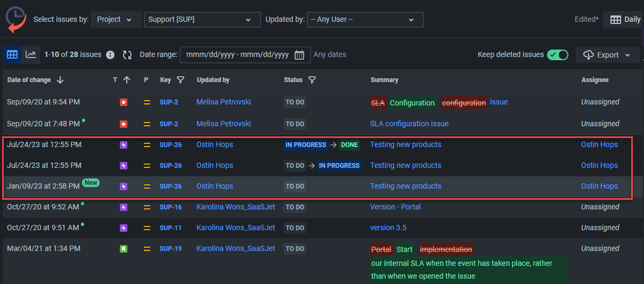Click the green 'Start' added word in SUP-19
This screenshot has height=284, width=644.
click(405, 249)
